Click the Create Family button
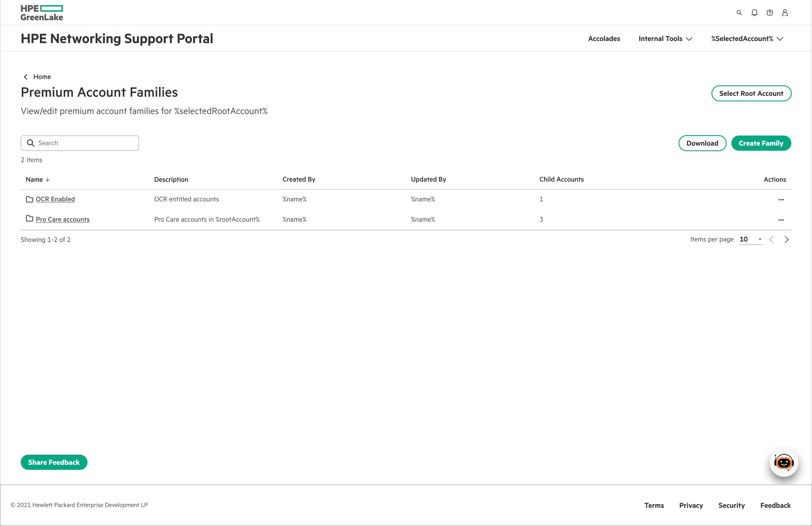 (761, 143)
